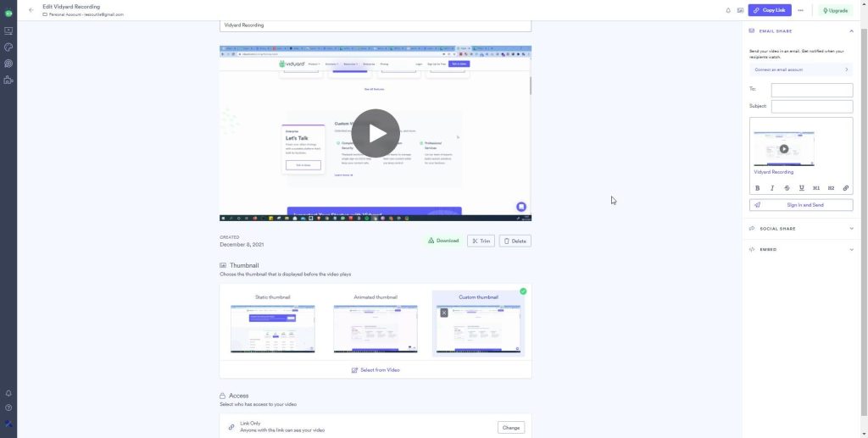868x438 pixels.
Task: Click the back arrow beside Edit Vidyard Recording
Action: pyautogui.click(x=31, y=10)
